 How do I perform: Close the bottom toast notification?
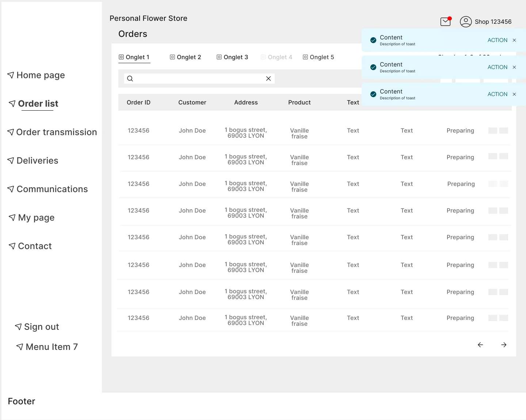514,94
